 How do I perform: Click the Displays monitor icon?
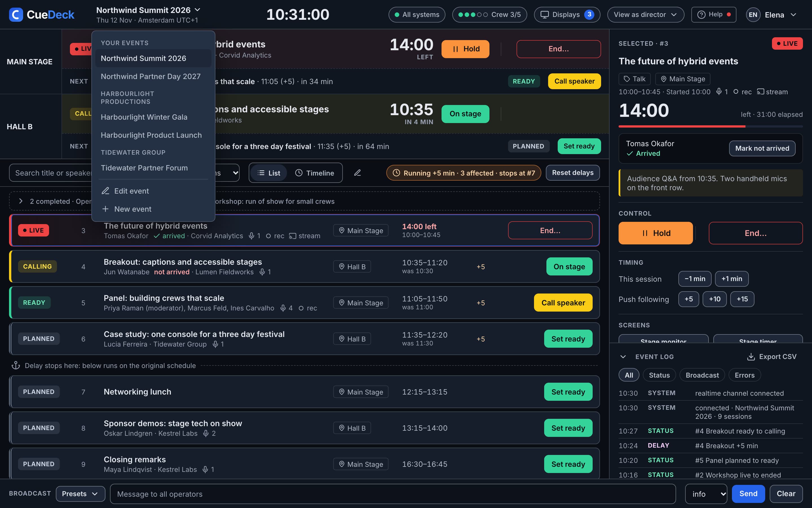544,14
